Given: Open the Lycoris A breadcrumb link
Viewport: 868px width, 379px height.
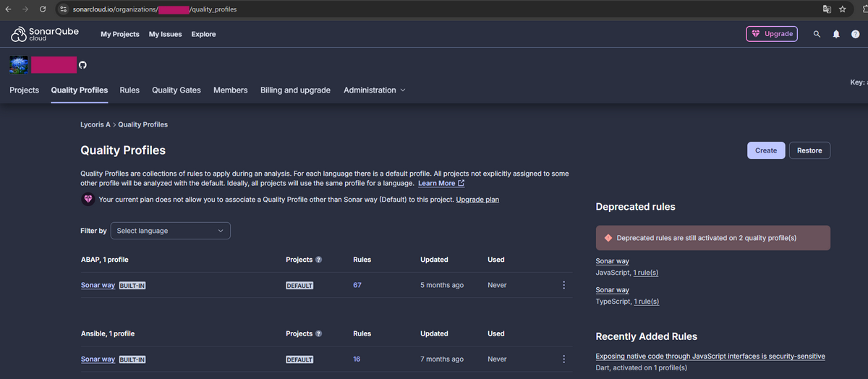Looking at the screenshot, I should pyautogui.click(x=95, y=124).
